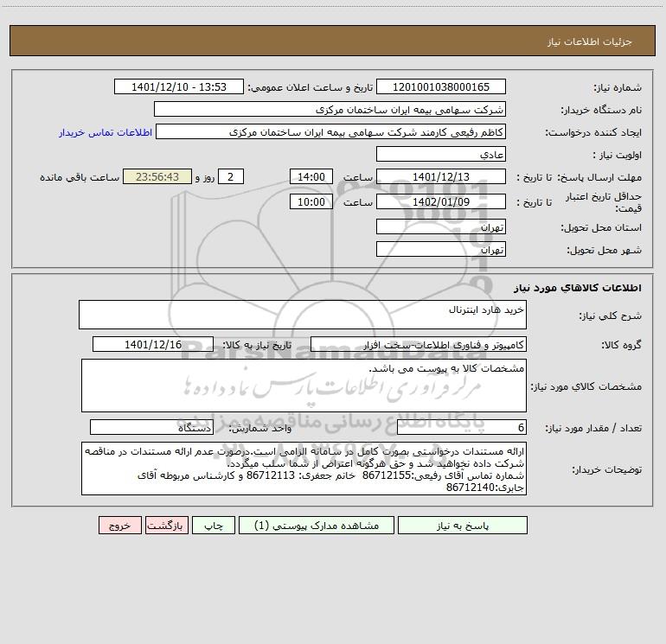Click the توضیحات خریدار label
Screen dimensions: 666x644
pyautogui.click(x=607, y=469)
